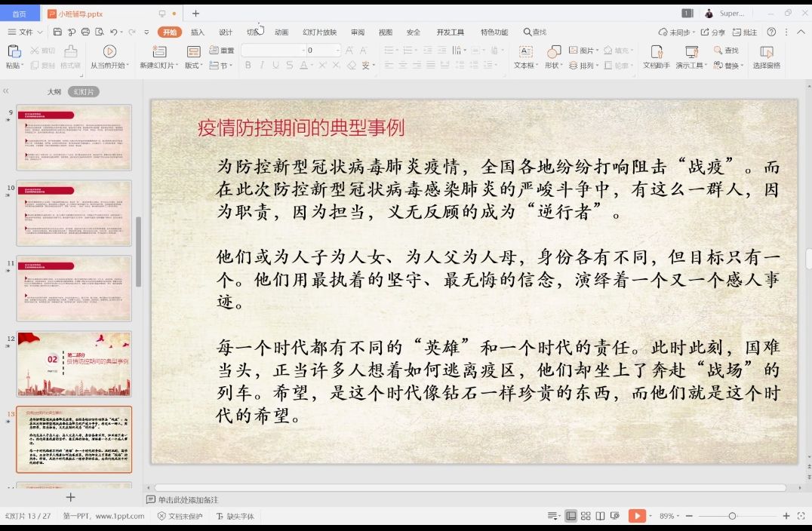The width and height of the screenshot is (812, 531).
Task: Click the Share (分享) button
Action: coord(713,32)
